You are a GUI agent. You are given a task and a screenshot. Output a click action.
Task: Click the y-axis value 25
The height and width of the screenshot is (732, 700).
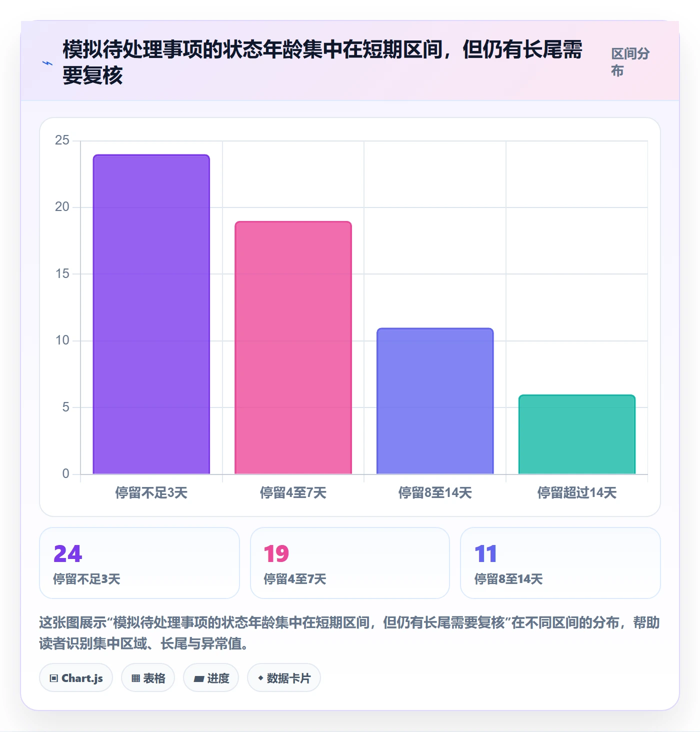point(62,140)
